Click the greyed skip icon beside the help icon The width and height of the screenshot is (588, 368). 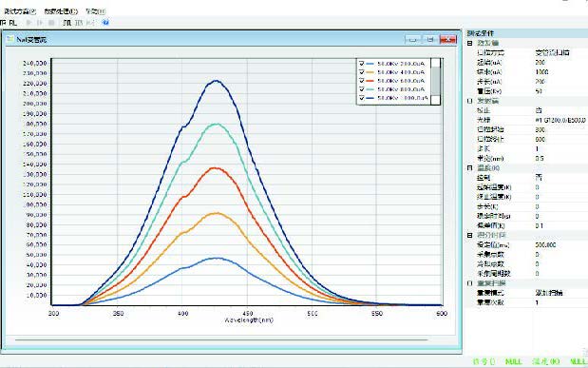90,23
